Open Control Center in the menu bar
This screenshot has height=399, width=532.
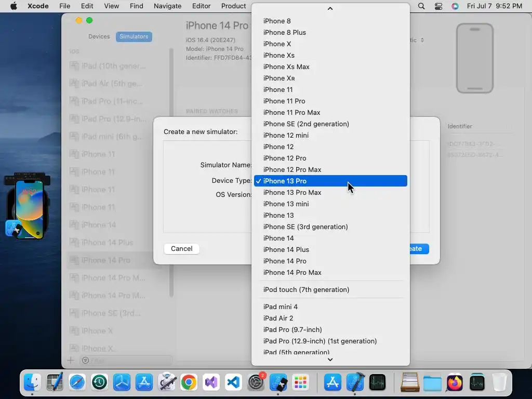(x=438, y=6)
